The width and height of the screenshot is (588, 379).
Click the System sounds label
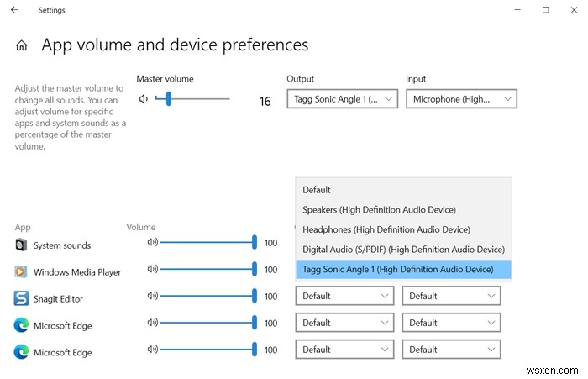click(62, 245)
